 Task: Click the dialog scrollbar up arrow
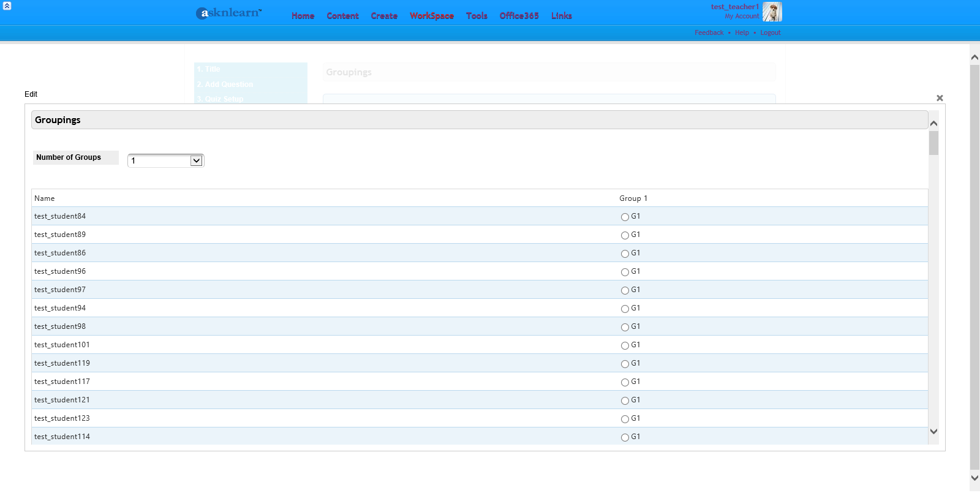pos(933,123)
